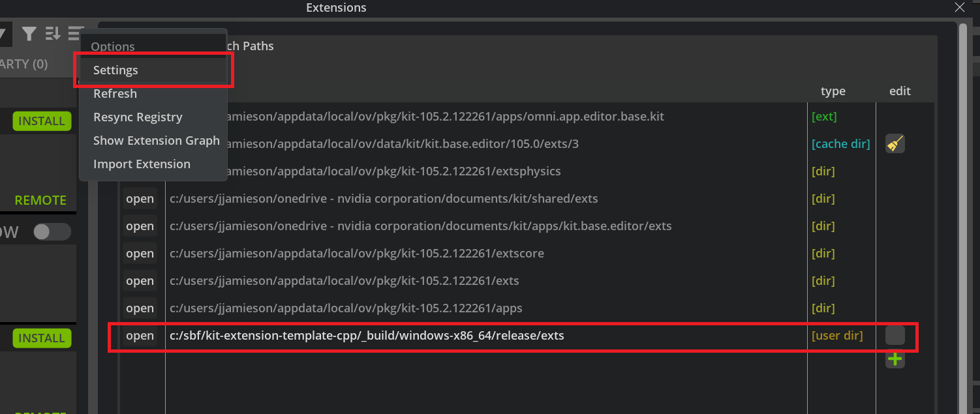Select Settings in the options menu
This screenshot has height=414, width=980.
coord(115,70)
